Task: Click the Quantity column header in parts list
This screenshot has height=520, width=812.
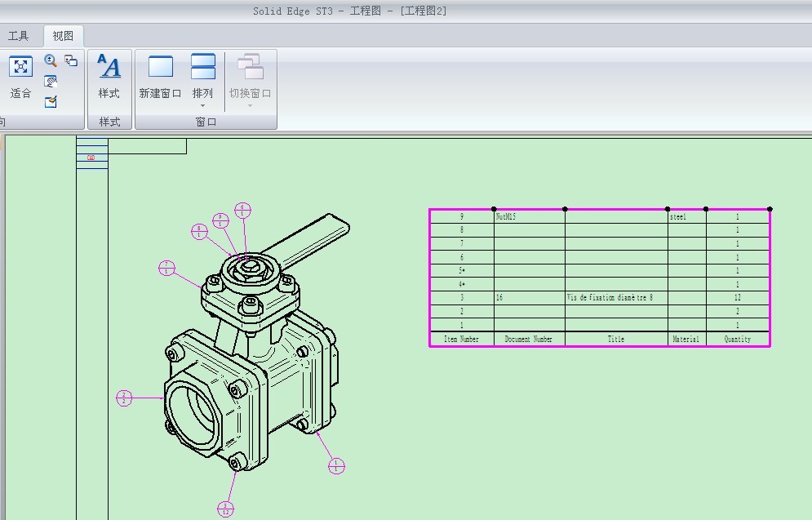Action: click(738, 339)
